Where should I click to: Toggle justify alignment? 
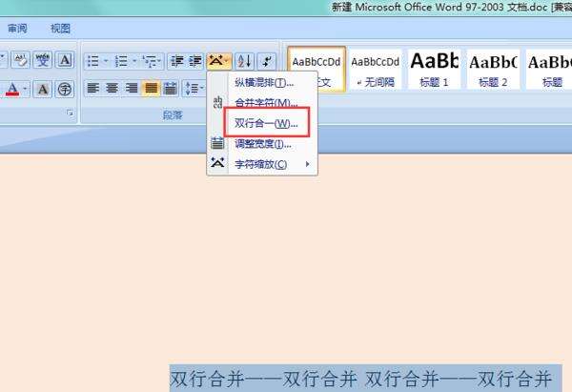point(151,89)
